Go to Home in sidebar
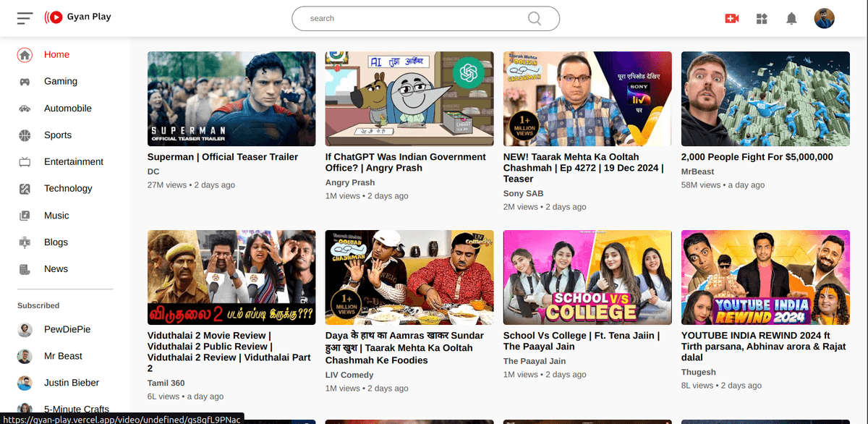The width and height of the screenshot is (868, 424). pyautogui.click(x=56, y=55)
